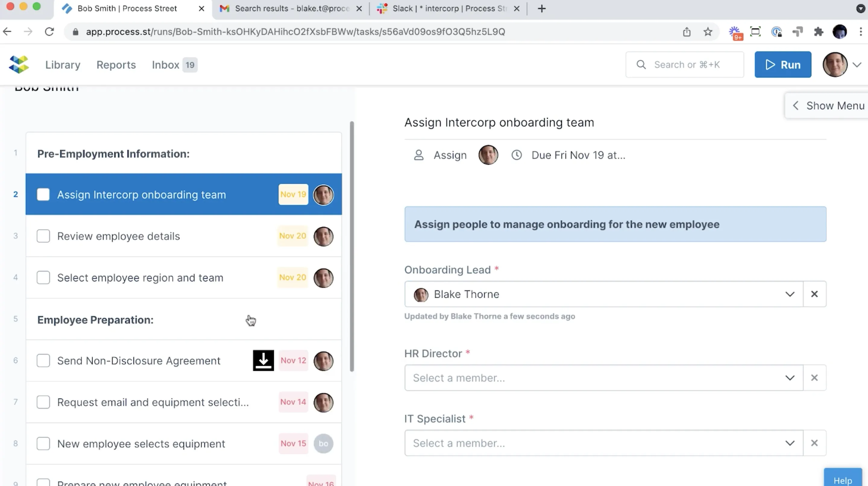Close the Gmail Search results tab
868x486 pixels.
(x=359, y=8)
